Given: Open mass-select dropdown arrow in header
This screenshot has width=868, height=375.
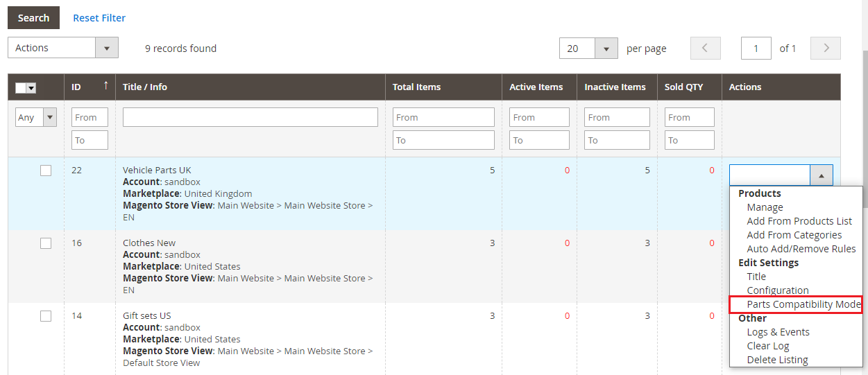Looking at the screenshot, I should click(31, 88).
